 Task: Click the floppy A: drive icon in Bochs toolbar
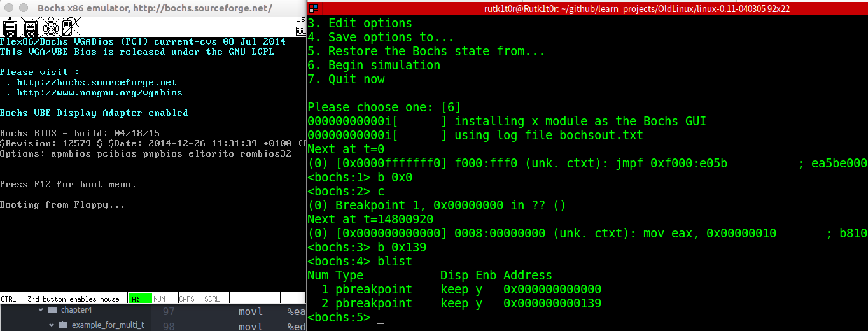(10, 27)
